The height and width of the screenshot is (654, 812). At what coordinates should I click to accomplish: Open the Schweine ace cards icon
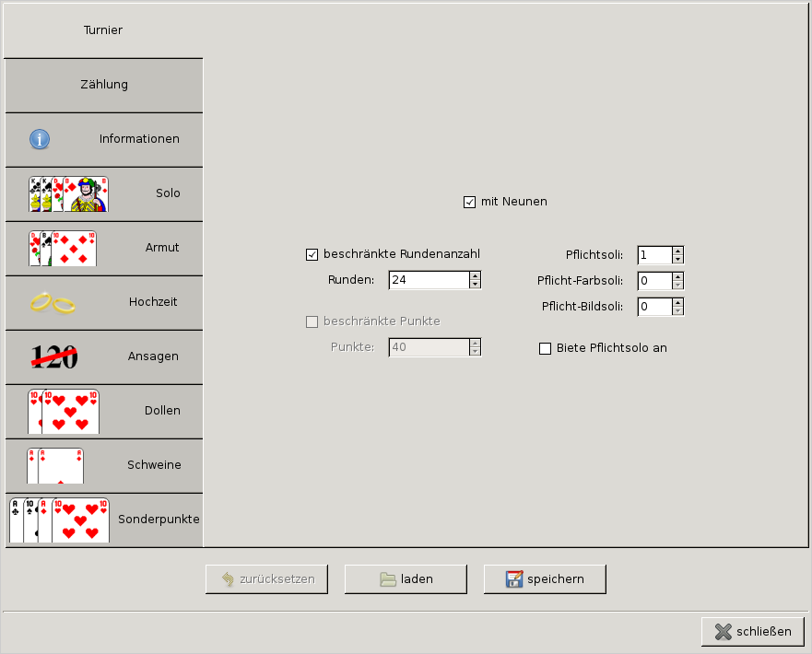click(55, 465)
